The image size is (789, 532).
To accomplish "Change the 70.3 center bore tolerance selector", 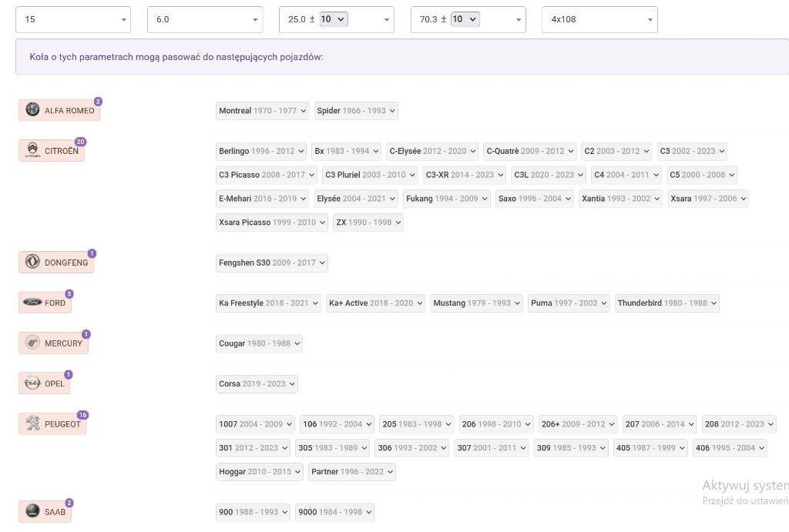I will (465, 19).
